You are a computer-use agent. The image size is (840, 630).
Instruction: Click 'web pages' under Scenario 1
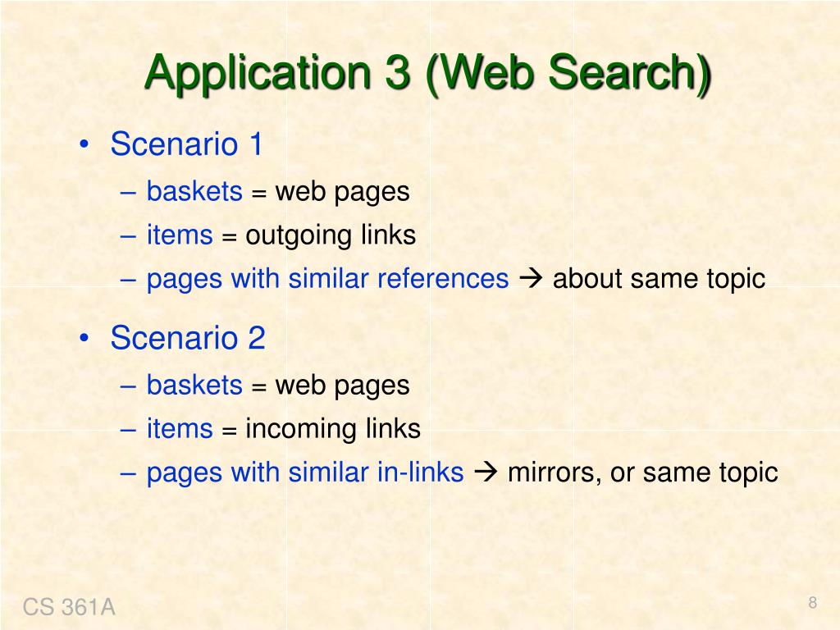tap(342, 193)
